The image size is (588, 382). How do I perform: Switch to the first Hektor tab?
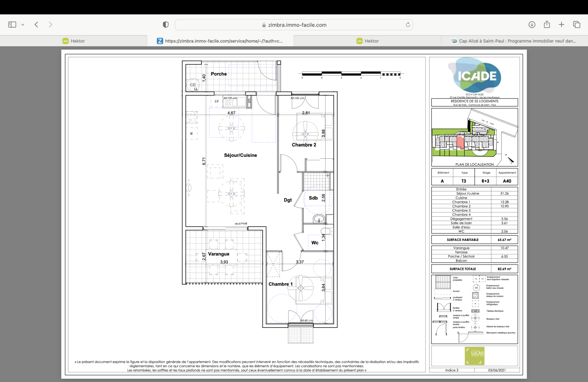point(73,41)
